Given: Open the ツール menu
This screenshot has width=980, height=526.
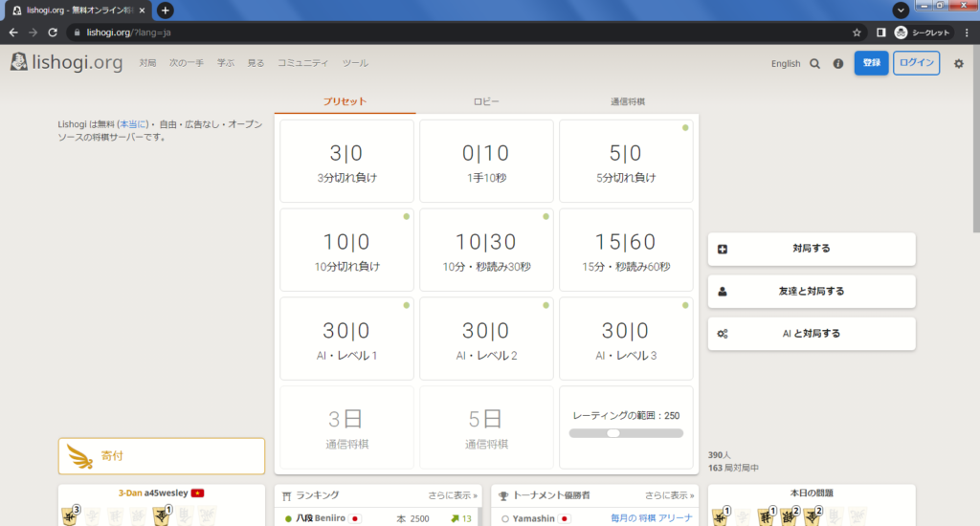Looking at the screenshot, I should click(x=355, y=63).
